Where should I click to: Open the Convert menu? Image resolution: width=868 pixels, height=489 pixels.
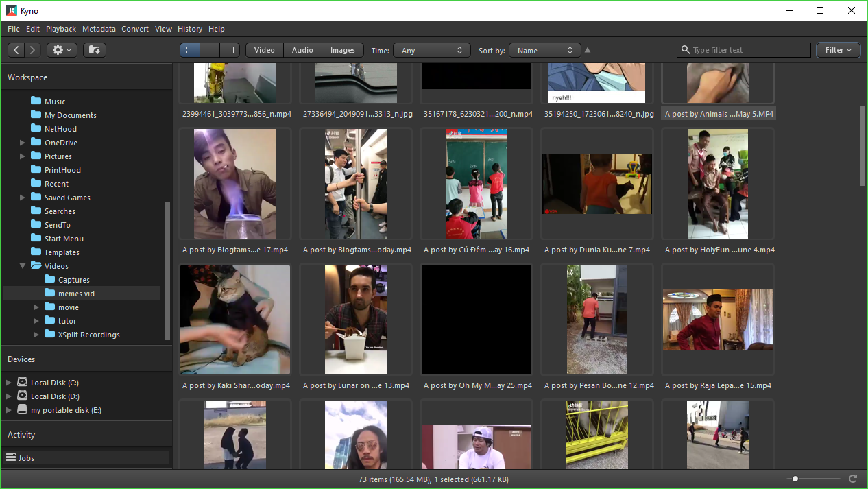pyautogui.click(x=135, y=29)
